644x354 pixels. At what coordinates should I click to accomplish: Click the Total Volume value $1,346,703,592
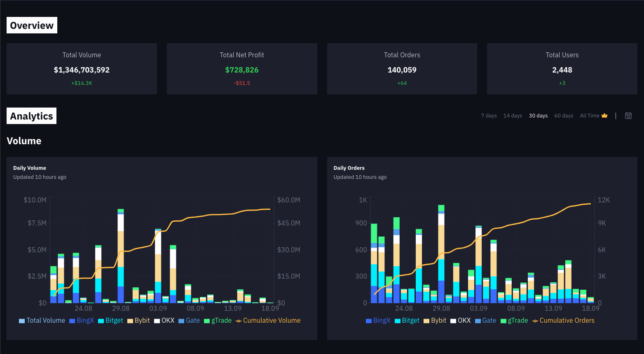(82, 70)
